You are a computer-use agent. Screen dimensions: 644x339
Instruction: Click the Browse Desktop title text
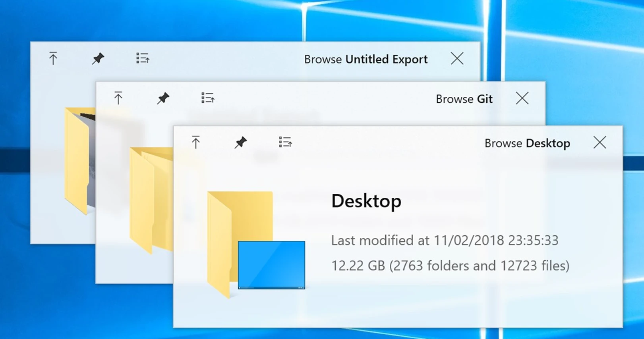tap(527, 143)
